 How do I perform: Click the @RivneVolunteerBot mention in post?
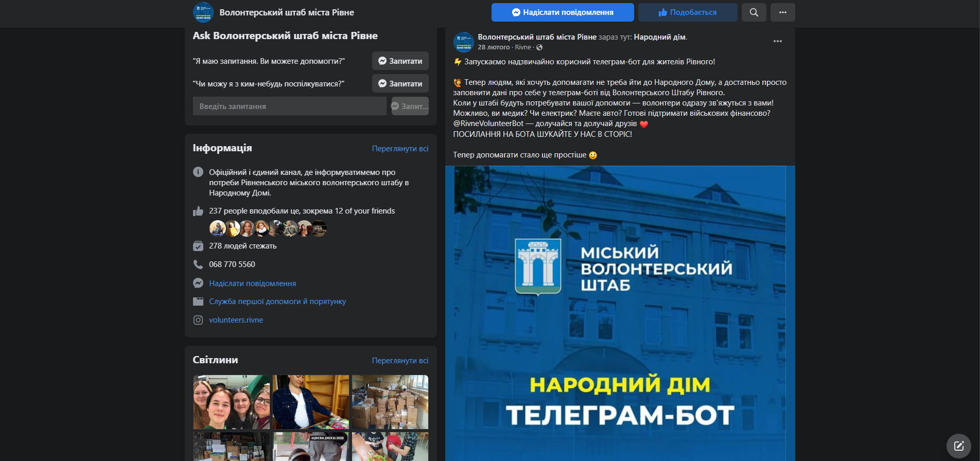coord(488,123)
